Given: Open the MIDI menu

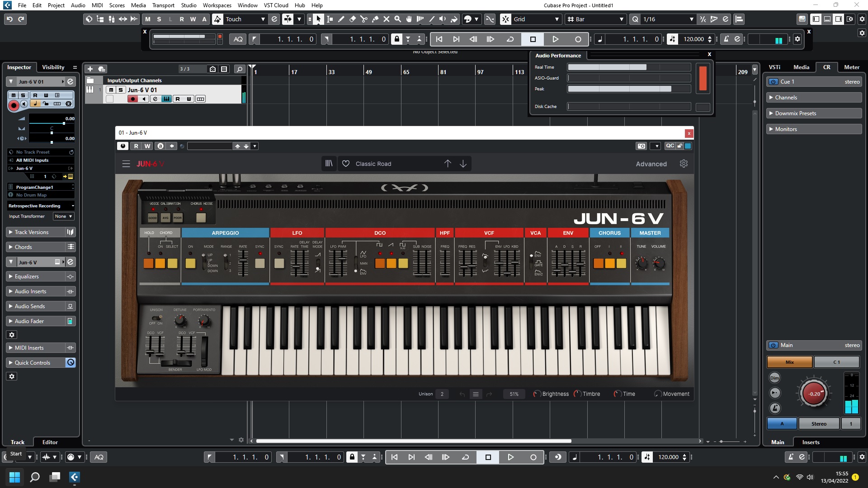Looking at the screenshot, I should [97, 5].
